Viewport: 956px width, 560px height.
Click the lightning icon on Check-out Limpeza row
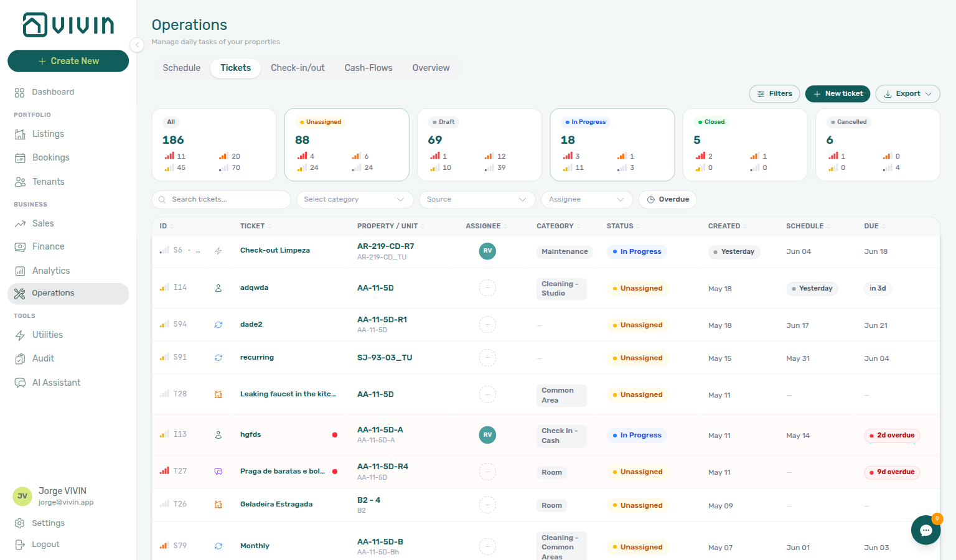click(218, 251)
